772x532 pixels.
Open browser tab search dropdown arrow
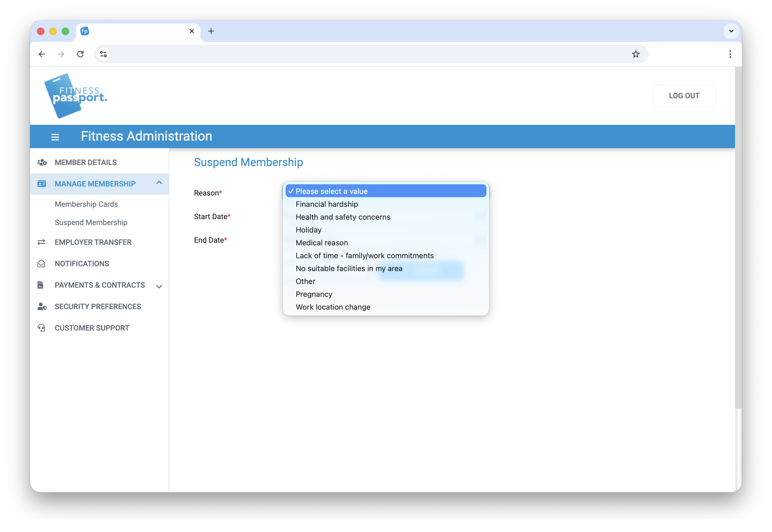coord(731,31)
